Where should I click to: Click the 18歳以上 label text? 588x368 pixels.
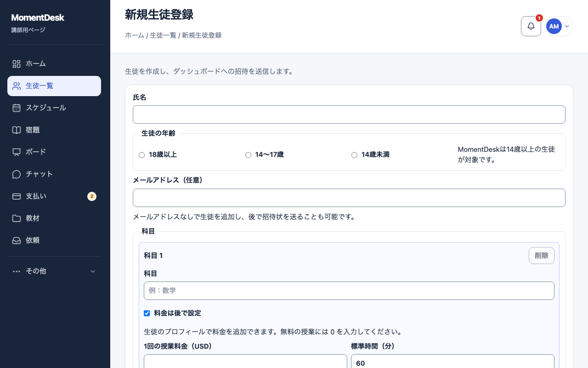pos(163,155)
